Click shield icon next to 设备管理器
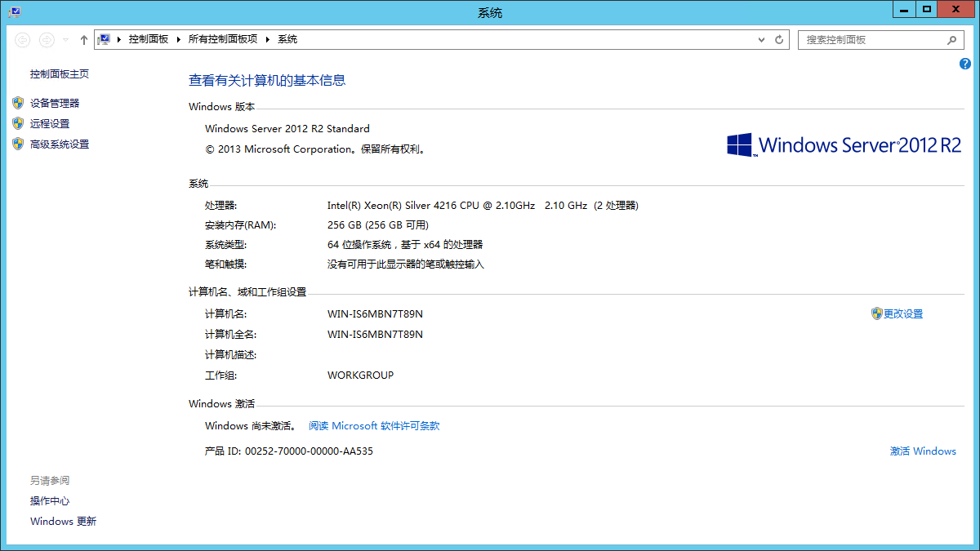The width and height of the screenshot is (980, 551). 18,103
